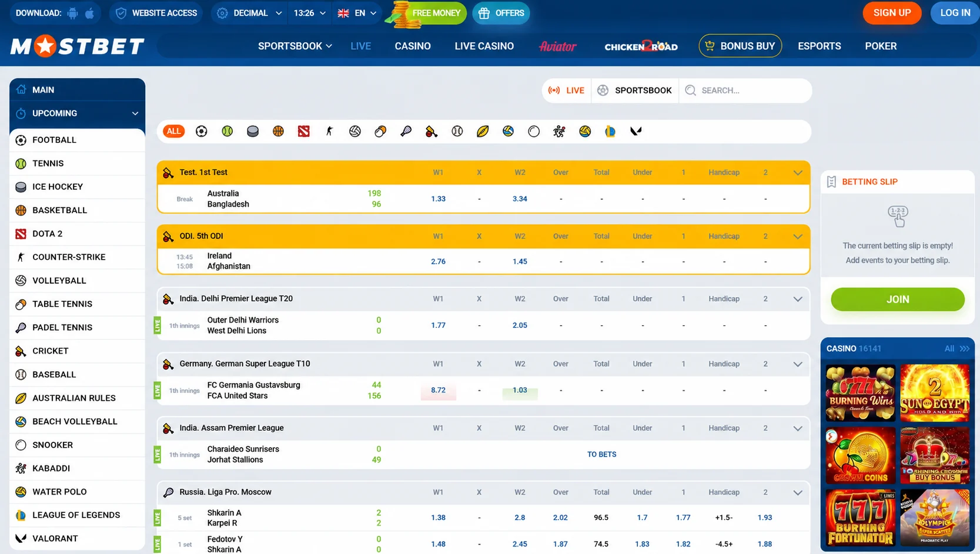The height and width of the screenshot is (554, 980).
Task: Open OFFERS button
Action: click(x=501, y=13)
